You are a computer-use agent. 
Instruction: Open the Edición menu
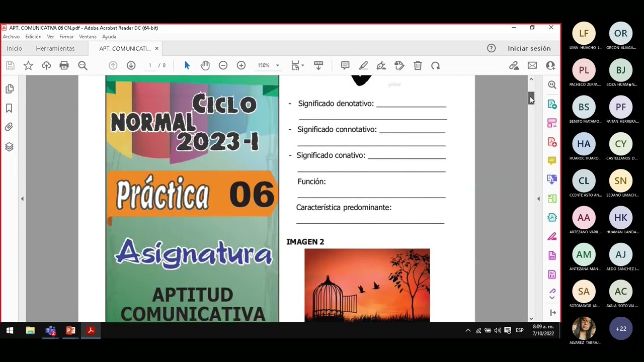point(33,37)
